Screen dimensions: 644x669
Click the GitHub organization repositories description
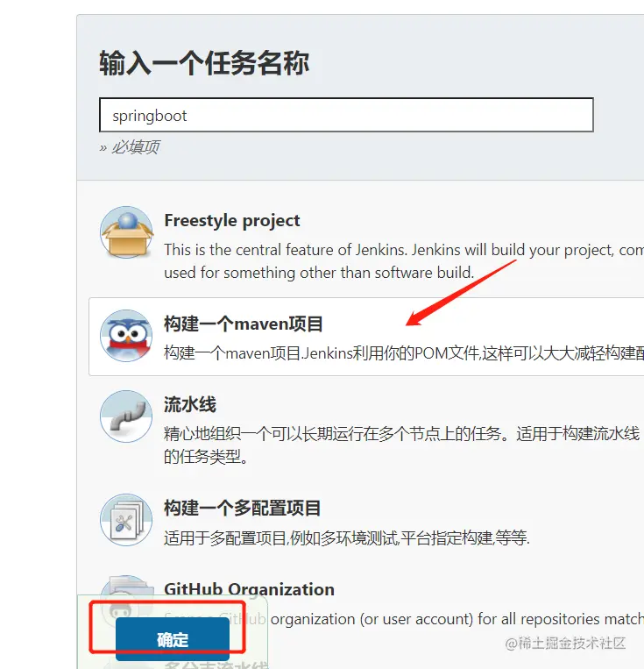[456, 619]
